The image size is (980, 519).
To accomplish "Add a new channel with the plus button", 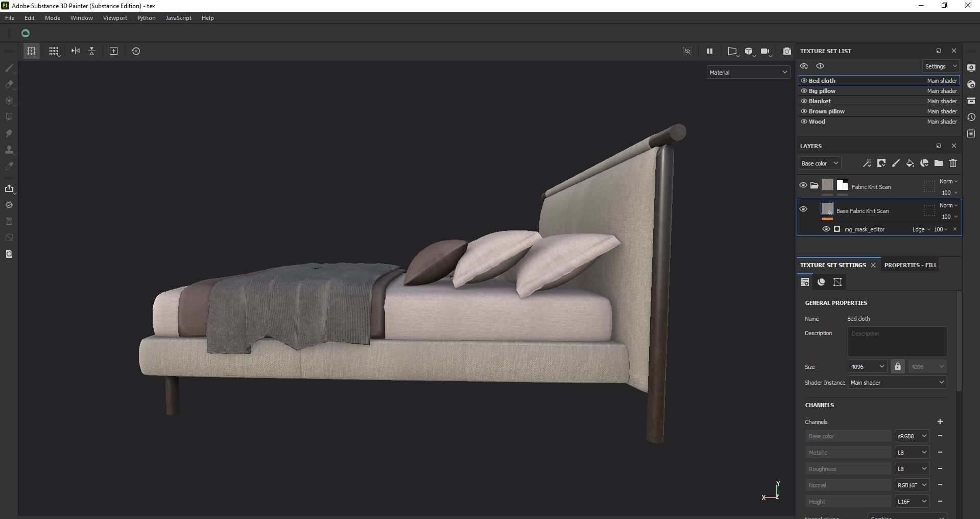I will pyautogui.click(x=940, y=421).
